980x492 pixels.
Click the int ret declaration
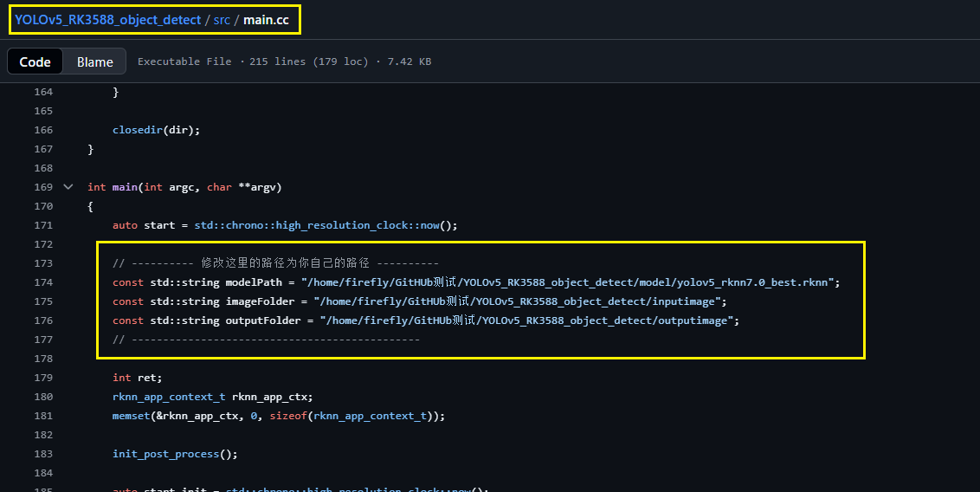pos(137,378)
